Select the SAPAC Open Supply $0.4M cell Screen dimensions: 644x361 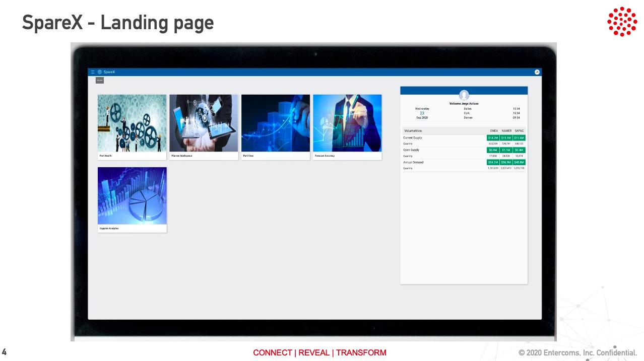pyautogui.click(x=519, y=150)
